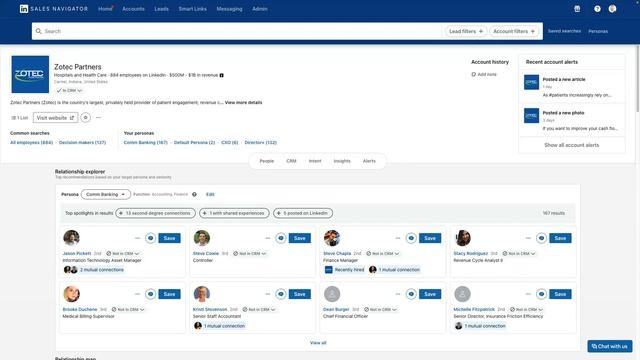This screenshot has width=640, height=360.
Task: Click the LinkedIn Sales Navigator logo
Action: pos(54,9)
